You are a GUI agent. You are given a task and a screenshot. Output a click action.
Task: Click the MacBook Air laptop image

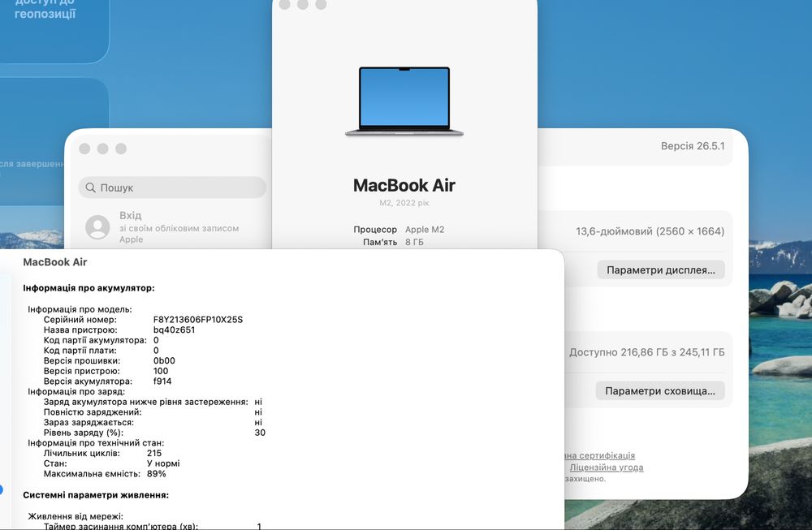[404, 101]
